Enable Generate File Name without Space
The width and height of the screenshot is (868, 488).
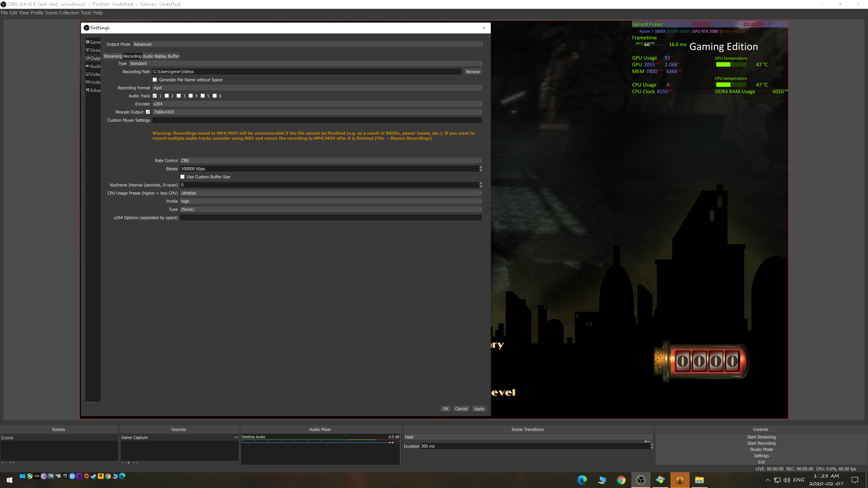(x=155, y=80)
